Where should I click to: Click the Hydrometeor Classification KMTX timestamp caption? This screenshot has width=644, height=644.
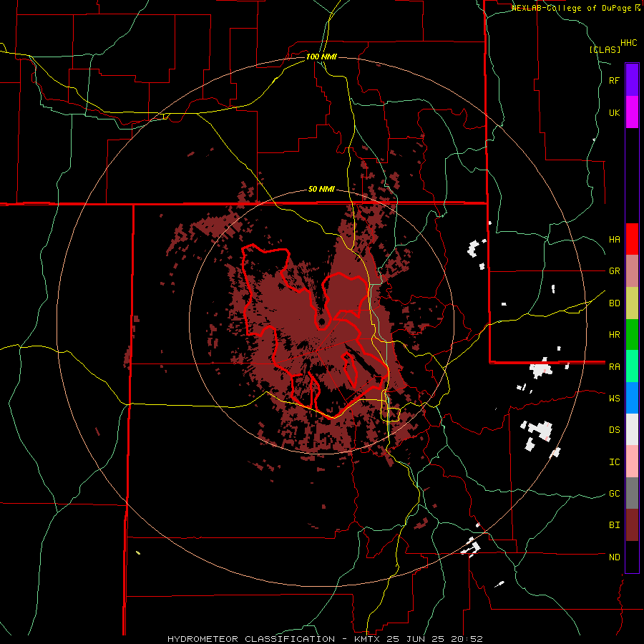pos(325,639)
